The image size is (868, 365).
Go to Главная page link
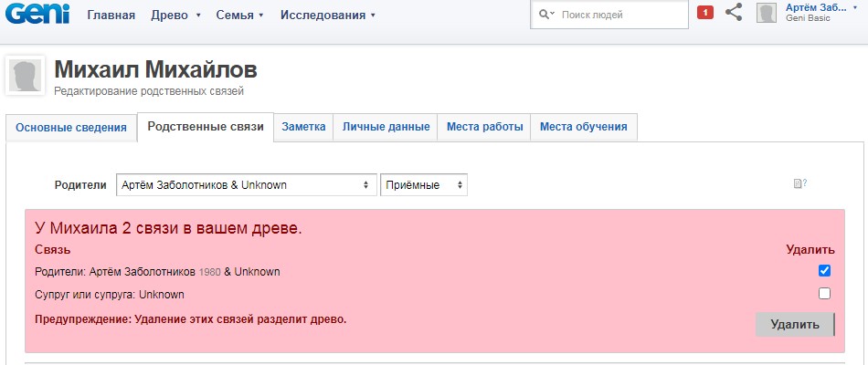tap(111, 16)
